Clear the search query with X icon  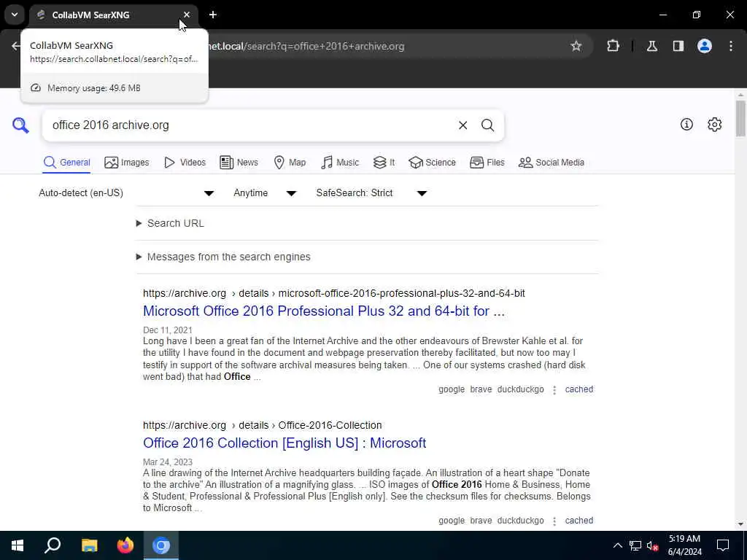point(462,125)
